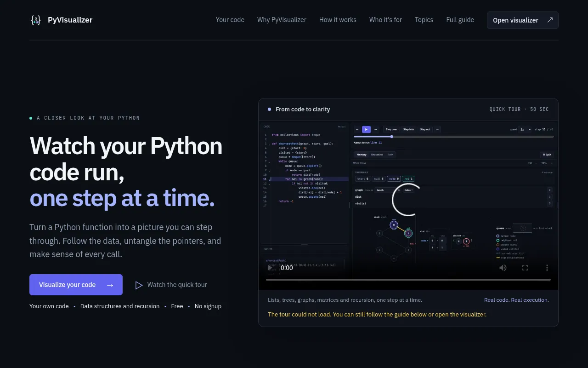
Task: Click the "Real code. Real execution." text
Action: click(516, 300)
